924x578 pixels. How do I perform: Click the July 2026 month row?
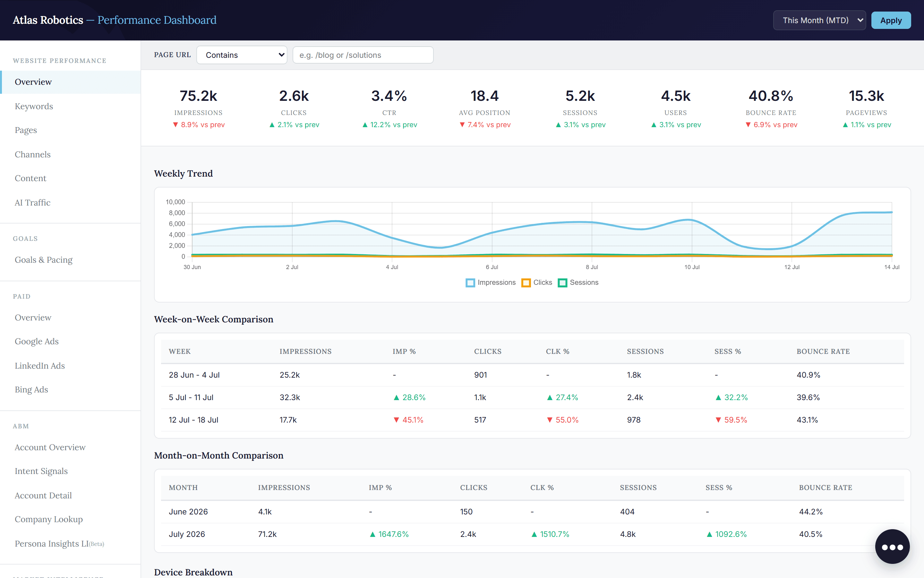[x=532, y=534]
